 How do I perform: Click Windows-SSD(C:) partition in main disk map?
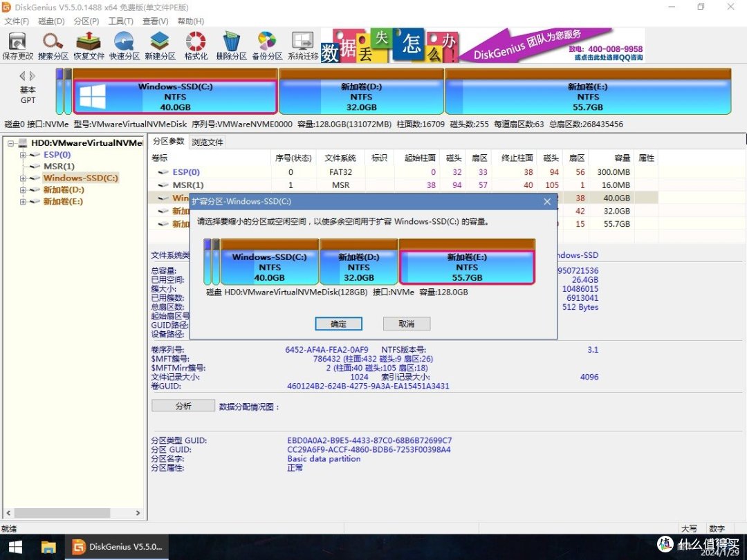pyautogui.click(x=175, y=92)
